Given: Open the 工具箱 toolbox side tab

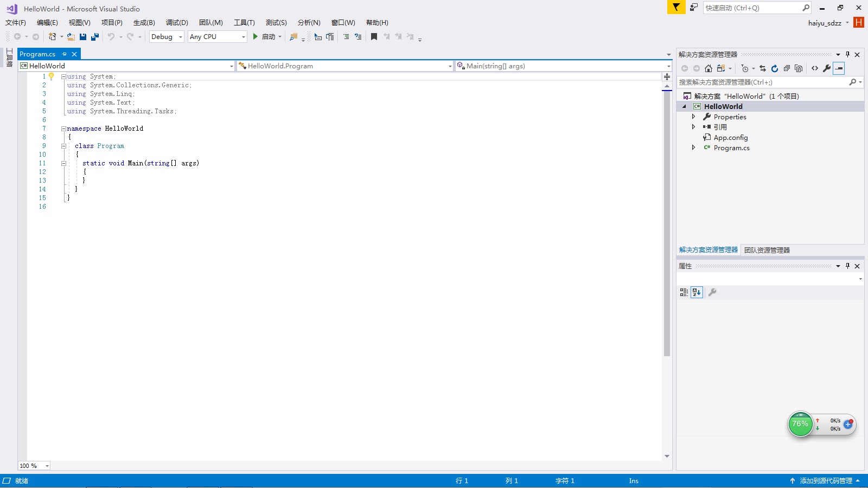Looking at the screenshot, I should [9, 57].
